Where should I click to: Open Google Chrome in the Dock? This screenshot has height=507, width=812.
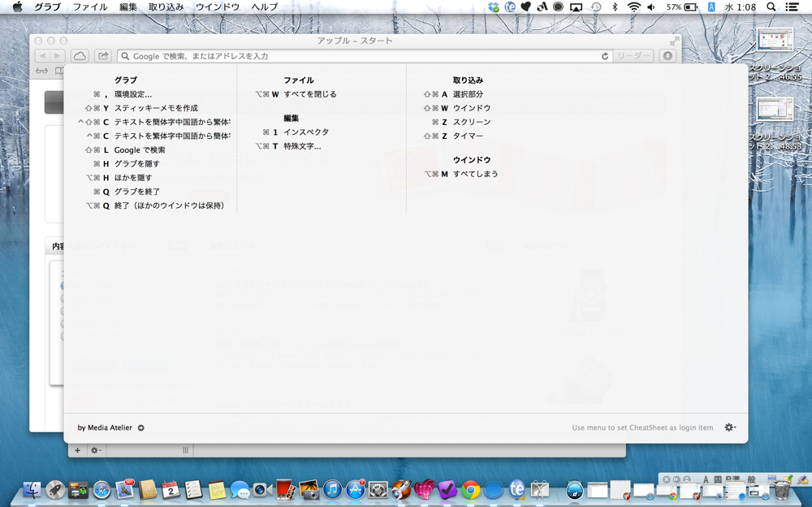[471, 490]
